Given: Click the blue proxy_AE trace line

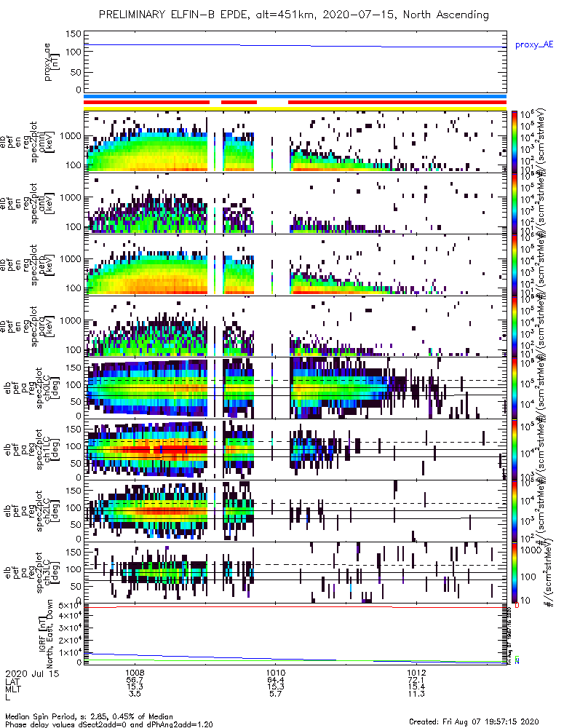Looking at the screenshot, I should tap(295, 45).
